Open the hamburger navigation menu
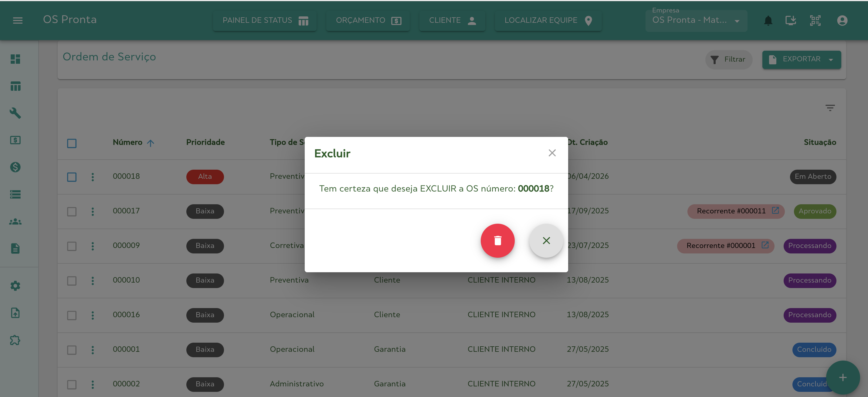 (x=18, y=21)
